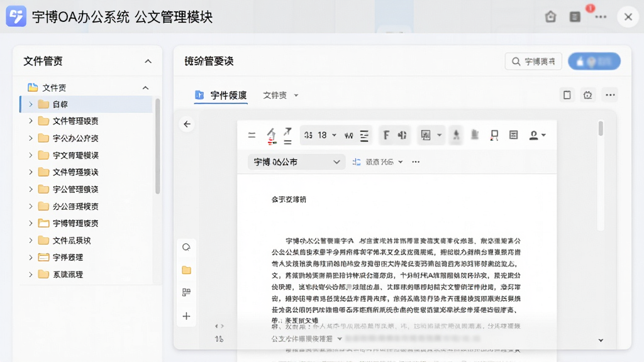Expand the highlighted 自 folder arrow

[x=30, y=104]
